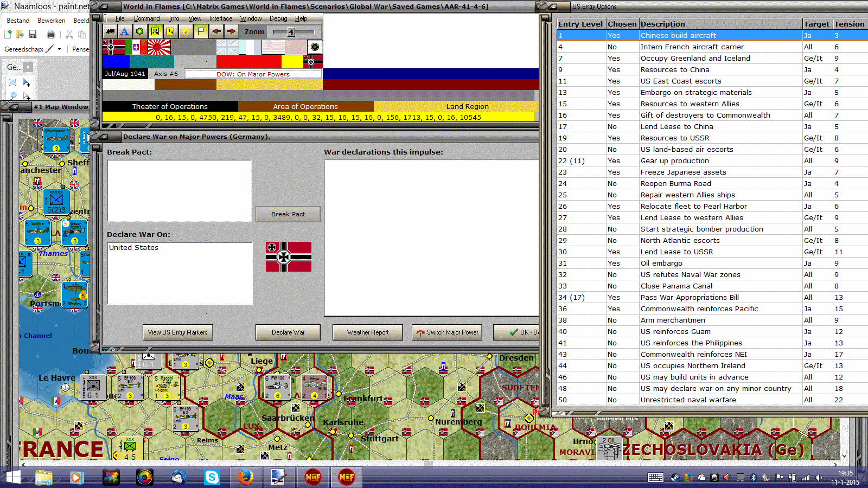Click paint.net Print icon
Image resolution: width=868 pixels, height=488 pixels.
coord(51,34)
